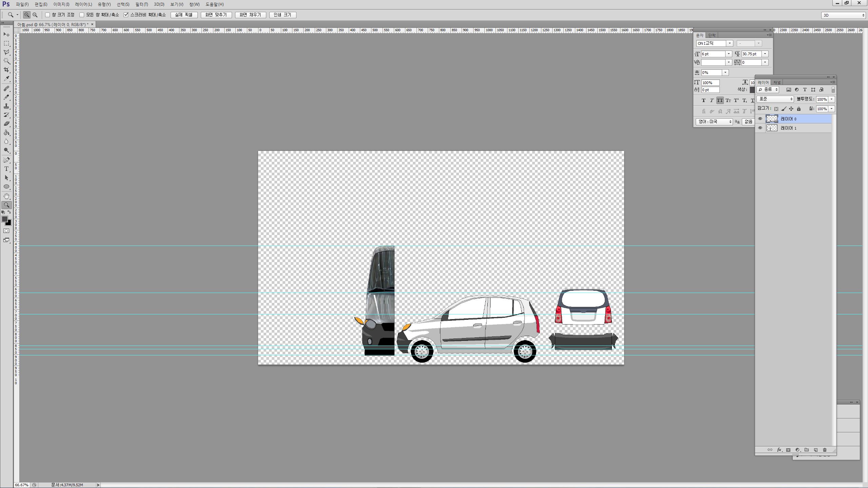
Task: Open the 필터(T) menu
Action: 142,4
